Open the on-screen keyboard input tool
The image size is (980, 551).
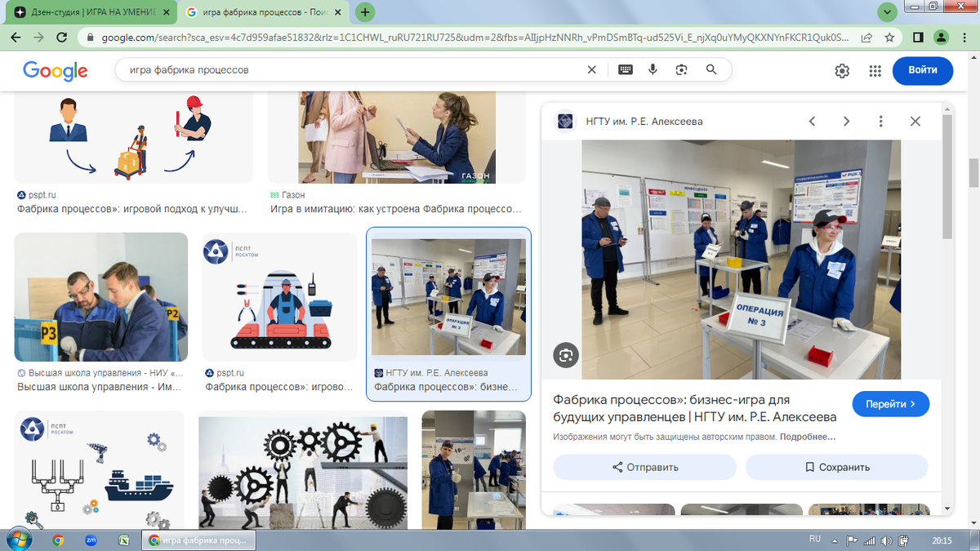(626, 70)
